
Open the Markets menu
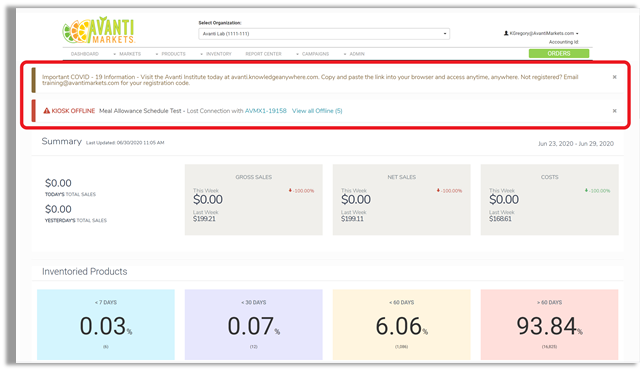pyautogui.click(x=127, y=54)
